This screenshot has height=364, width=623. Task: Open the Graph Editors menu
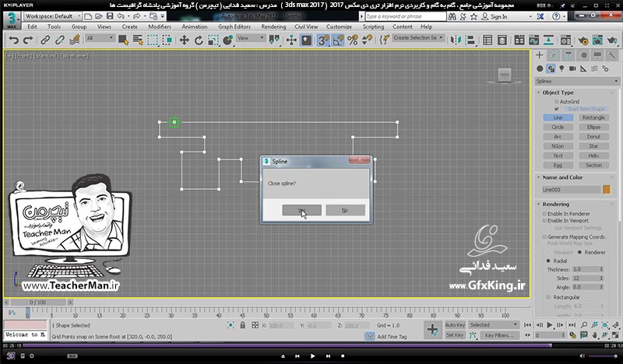[234, 26]
